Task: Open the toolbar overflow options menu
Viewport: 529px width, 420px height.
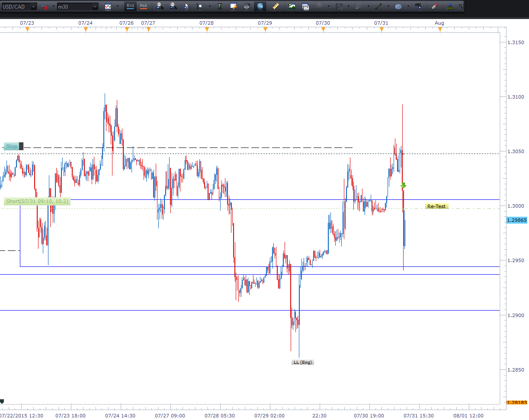Action: [460, 6]
